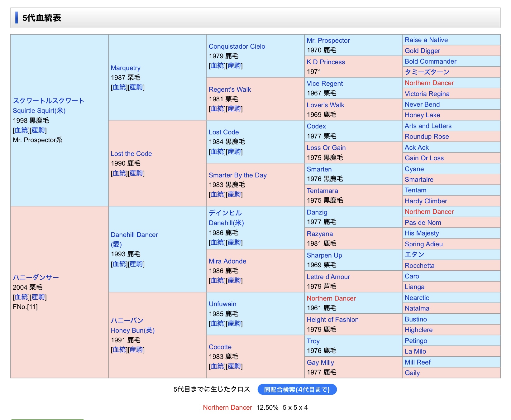Open the タミーズターン ancestor link

click(427, 72)
